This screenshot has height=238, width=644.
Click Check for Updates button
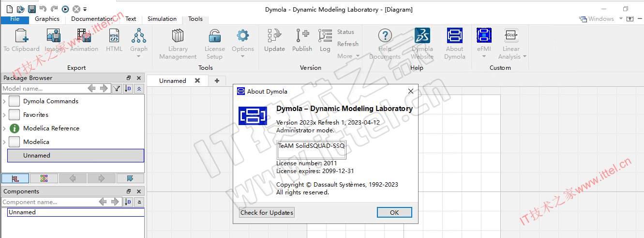[267, 213]
